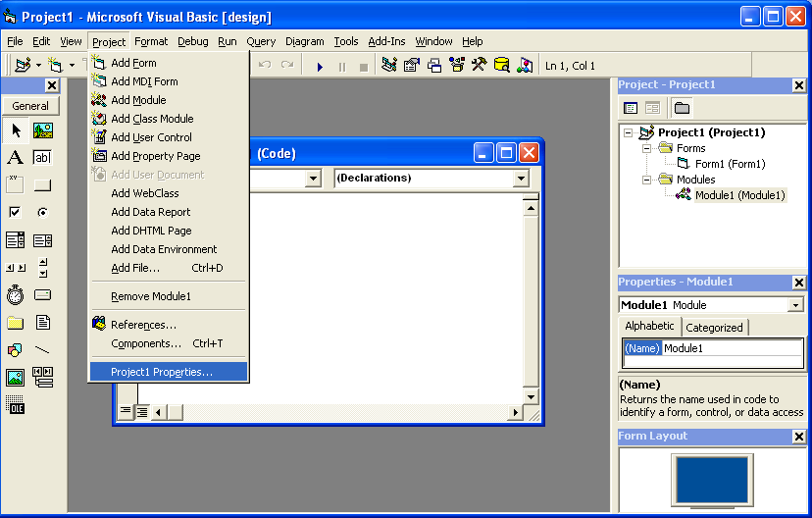Choose Add Class Module menu item

(169, 119)
